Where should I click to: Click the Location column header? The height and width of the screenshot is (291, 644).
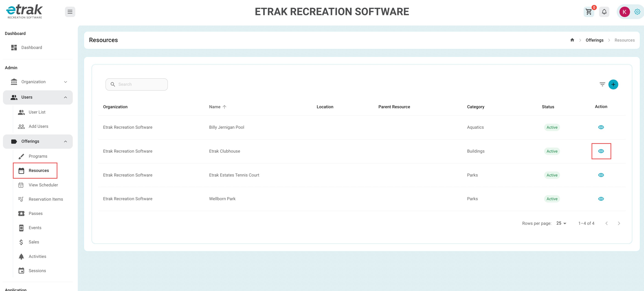[x=325, y=107]
